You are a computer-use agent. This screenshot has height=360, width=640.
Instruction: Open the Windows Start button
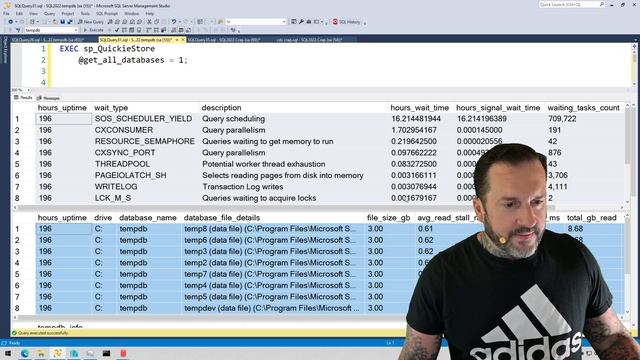pyautogui.click(x=8, y=353)
